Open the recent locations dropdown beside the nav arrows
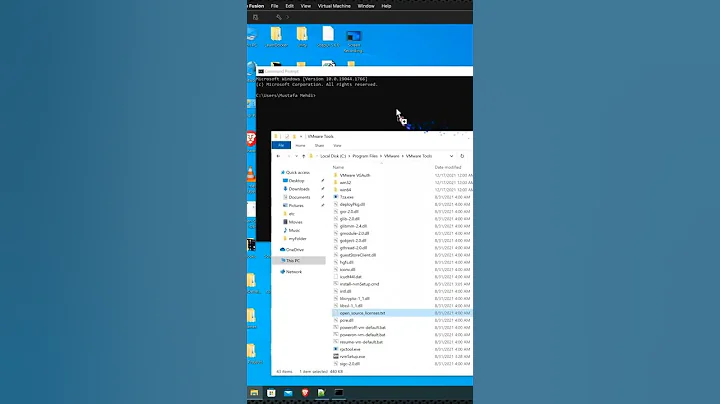The height and width of the screenshot is (404, 720). coord(296,156)
